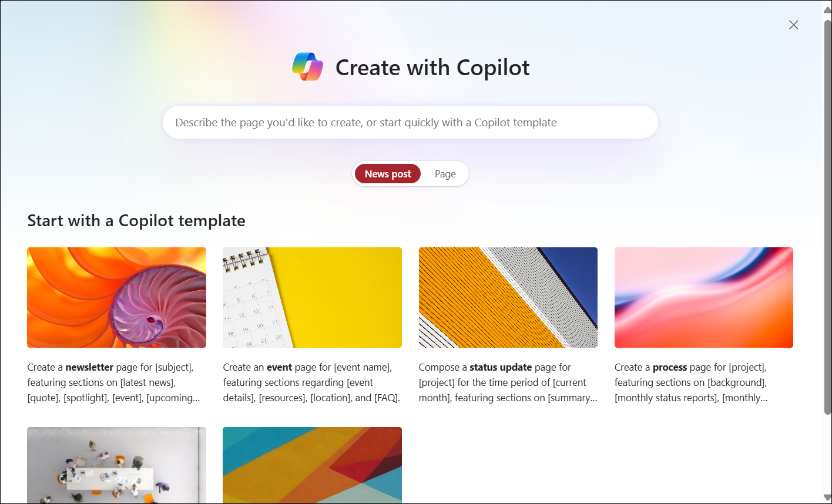This screenshot has width=832, height=504.
Task: Pick the pink process template thumbnail
Action: 703,297
